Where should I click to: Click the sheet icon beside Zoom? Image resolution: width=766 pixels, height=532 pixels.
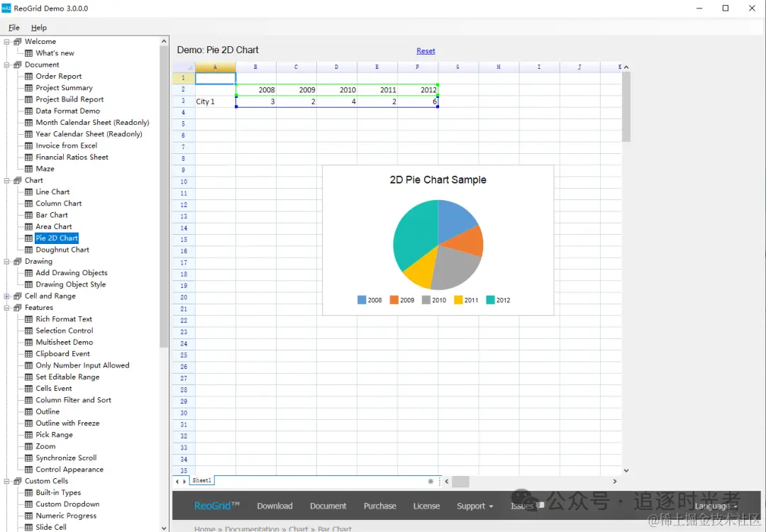pos(29,446)
